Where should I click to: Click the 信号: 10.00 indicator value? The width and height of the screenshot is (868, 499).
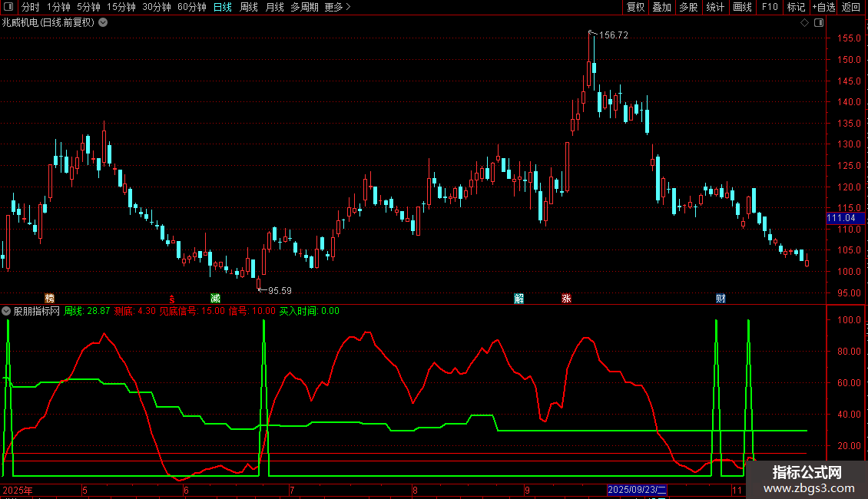coord(252,311)
